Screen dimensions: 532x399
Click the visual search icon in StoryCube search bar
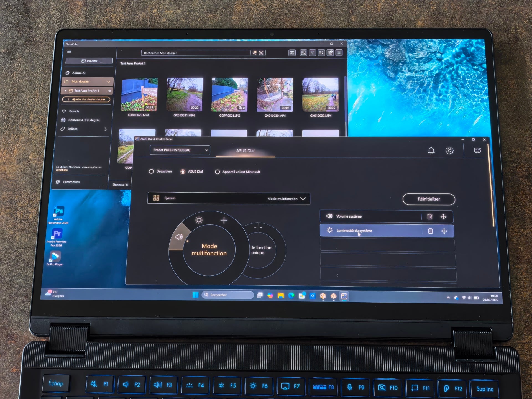point(254,53)
